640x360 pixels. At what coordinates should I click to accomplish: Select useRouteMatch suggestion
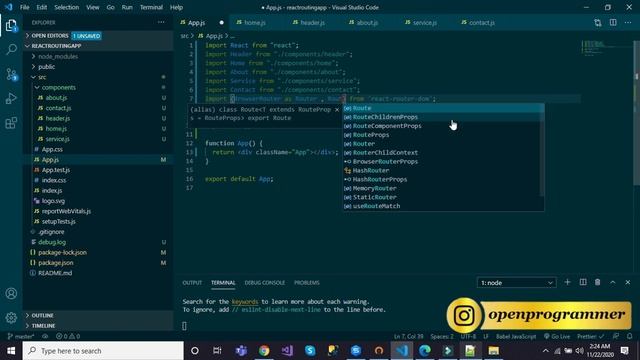coord(441,206)
